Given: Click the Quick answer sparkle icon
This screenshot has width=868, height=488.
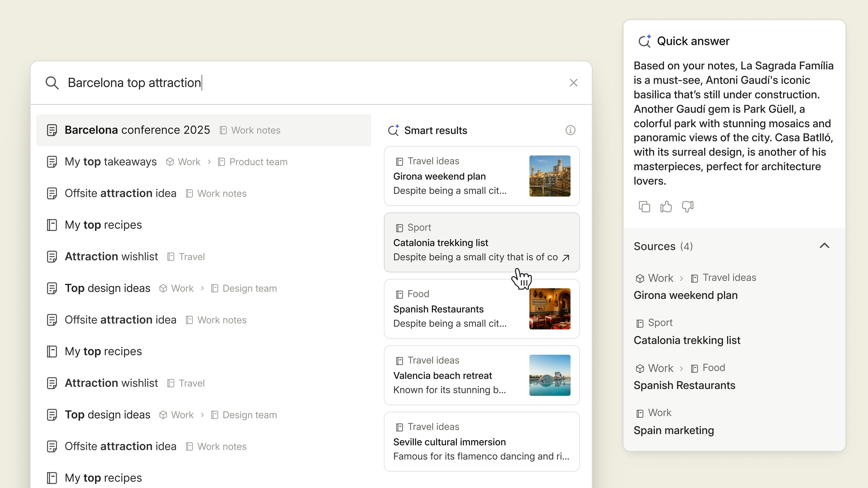Looking at the screenshot, I should pos(645,41).
